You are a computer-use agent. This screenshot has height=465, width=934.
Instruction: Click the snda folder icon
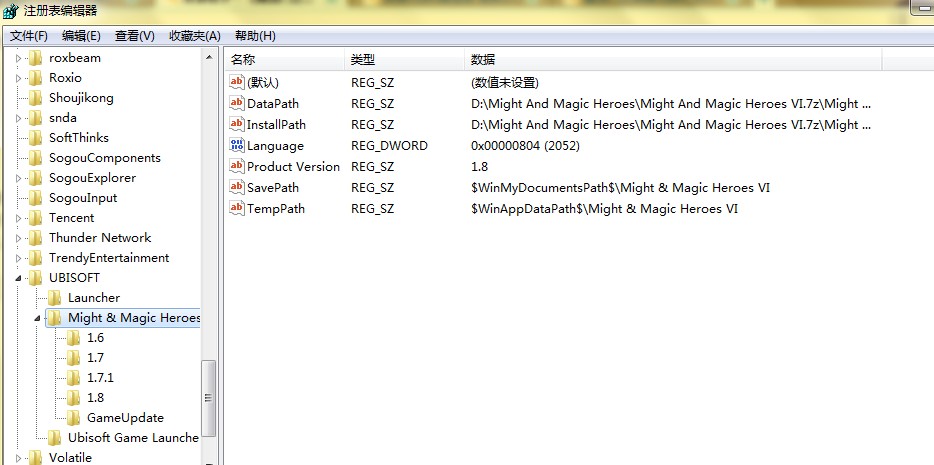point(36,118)
